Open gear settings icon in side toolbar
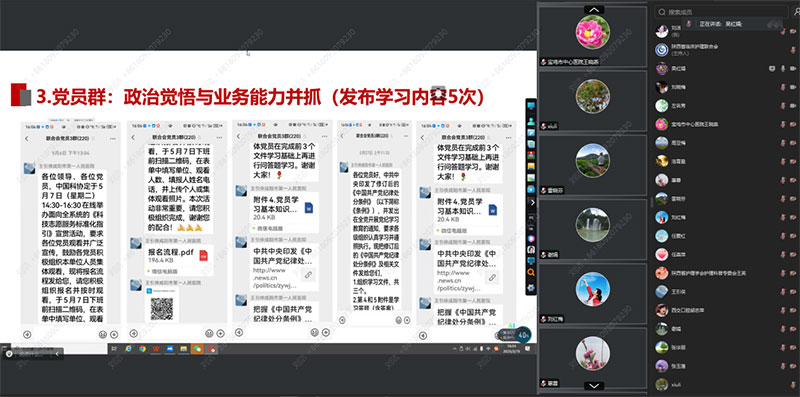800x397 pixels. (531, 287)
